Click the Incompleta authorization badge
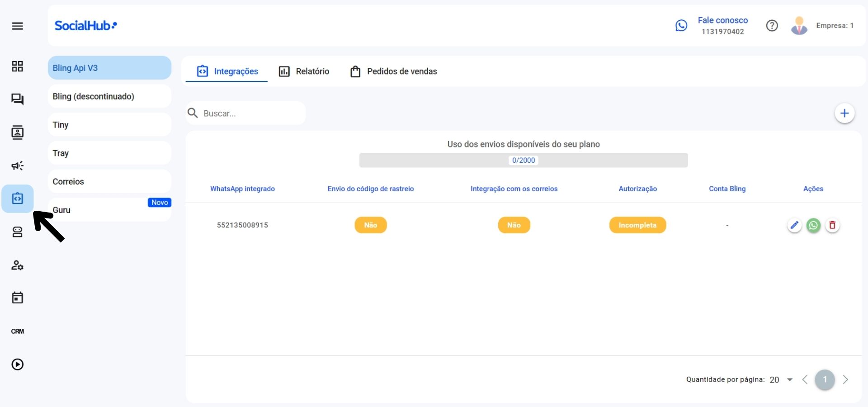This screenshot has width=868, height=407. pos(637,225)
